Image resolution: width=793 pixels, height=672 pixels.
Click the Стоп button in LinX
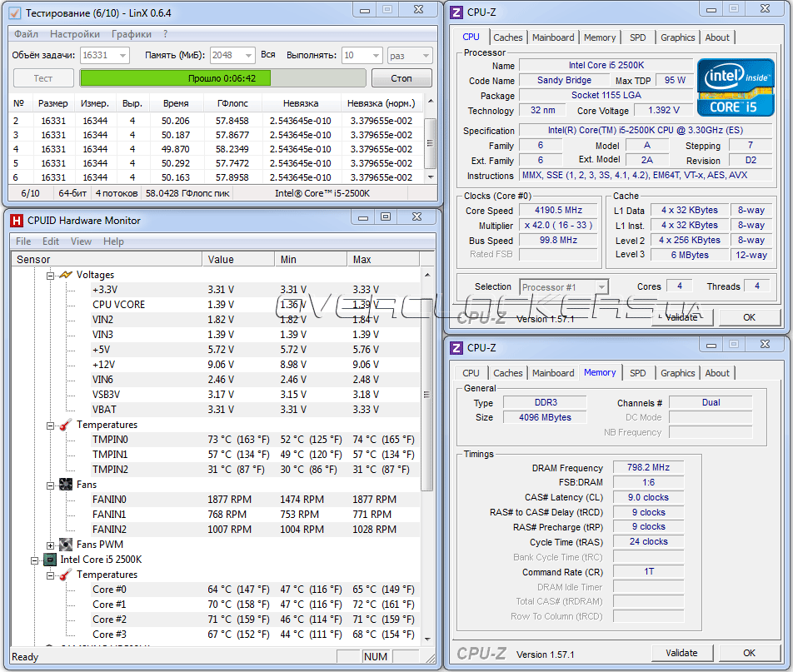click(x=401, y=78)
